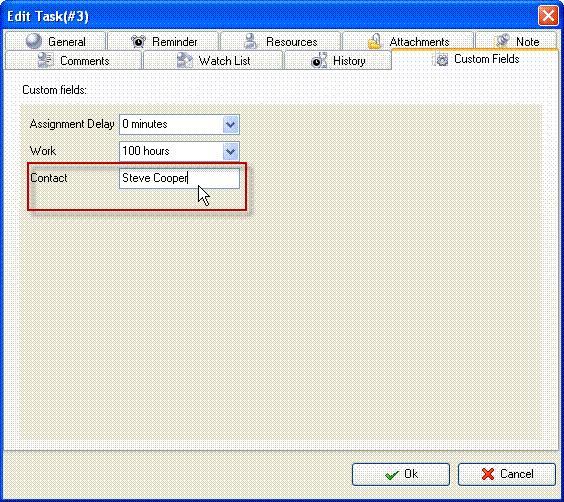This screenshot has width=564, height=502.
Task: Switch to the Reminder tab
Action: [163, 41]
